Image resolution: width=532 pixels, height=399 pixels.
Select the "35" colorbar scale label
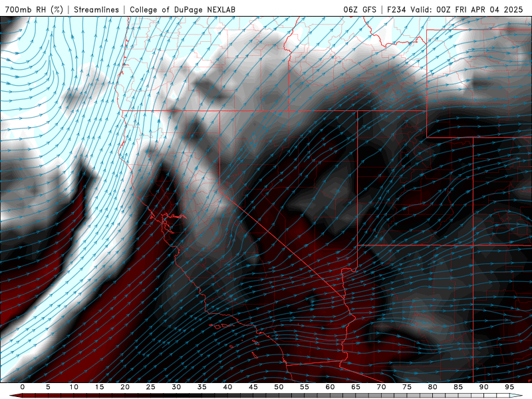coord(202,387)
